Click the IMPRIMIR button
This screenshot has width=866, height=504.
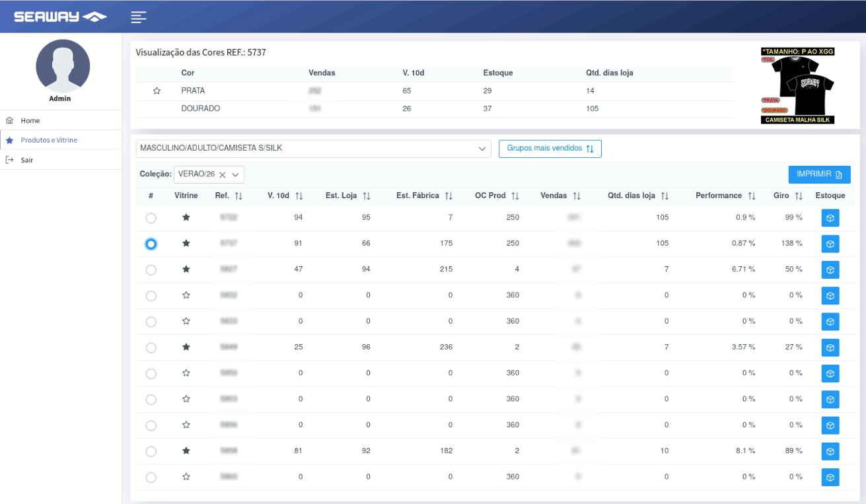pyautogui.click(x=819, y=174)
